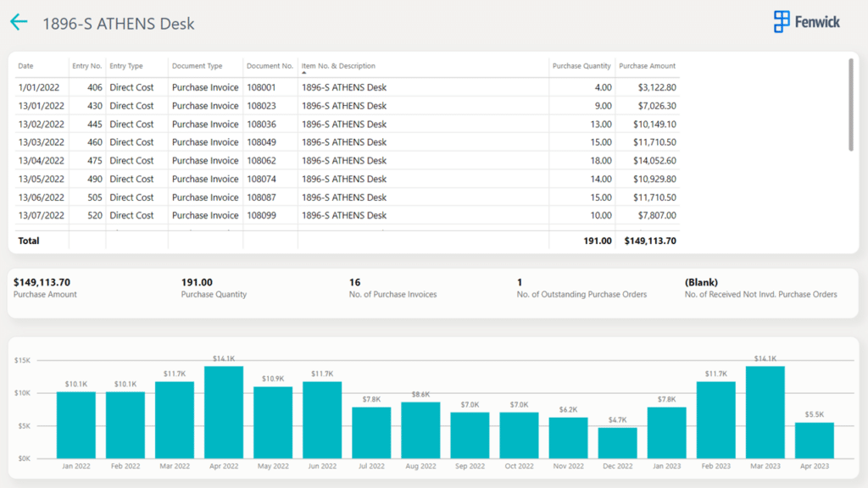Sort by Item No. & Description column header

tap(338, 66)
